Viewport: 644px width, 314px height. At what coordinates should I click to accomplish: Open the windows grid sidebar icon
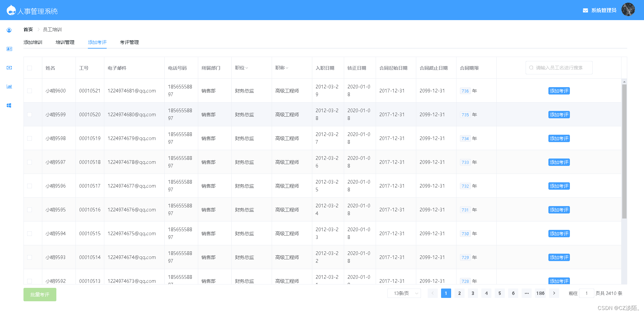click(x=9, y=105)
